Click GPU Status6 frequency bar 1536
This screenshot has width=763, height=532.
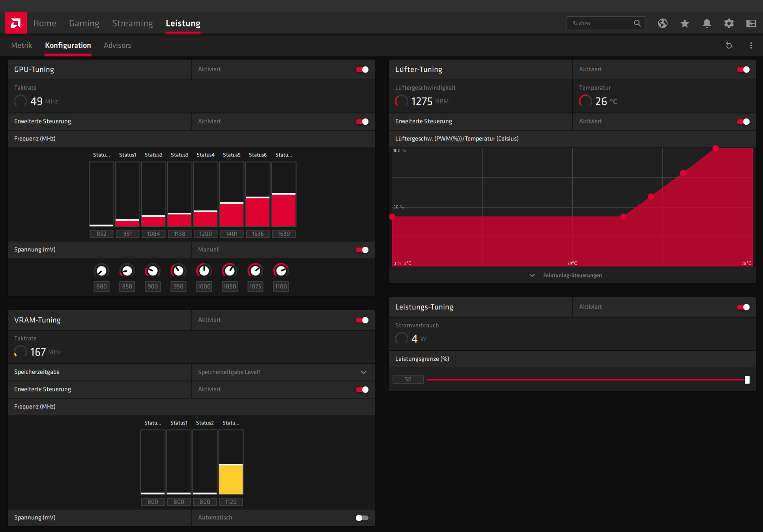click(x=258, y=194)
